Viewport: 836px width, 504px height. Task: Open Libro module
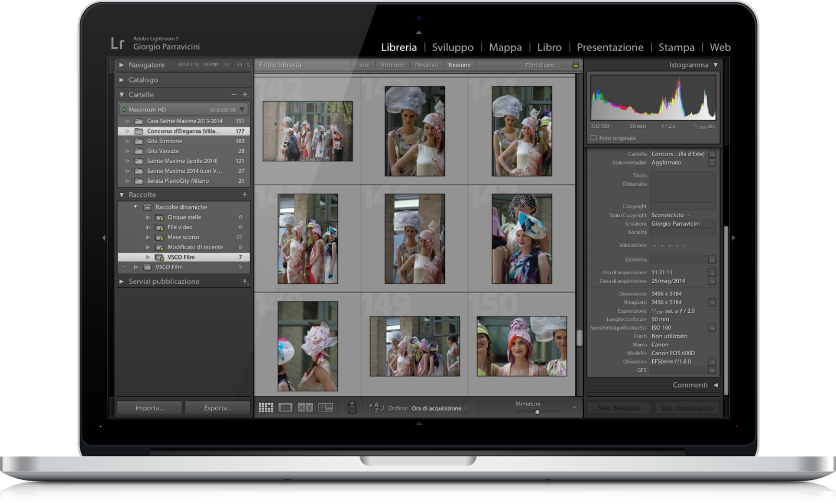click(549, 47)
